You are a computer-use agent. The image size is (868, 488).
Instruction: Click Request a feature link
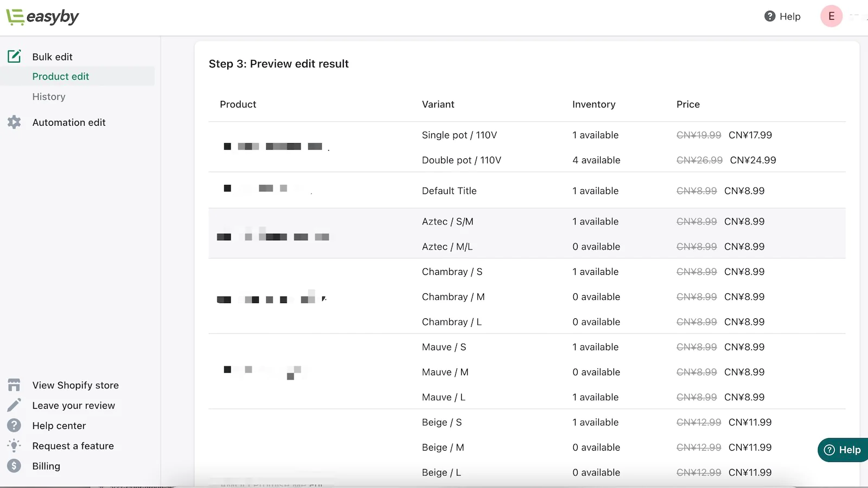[73, 446]
